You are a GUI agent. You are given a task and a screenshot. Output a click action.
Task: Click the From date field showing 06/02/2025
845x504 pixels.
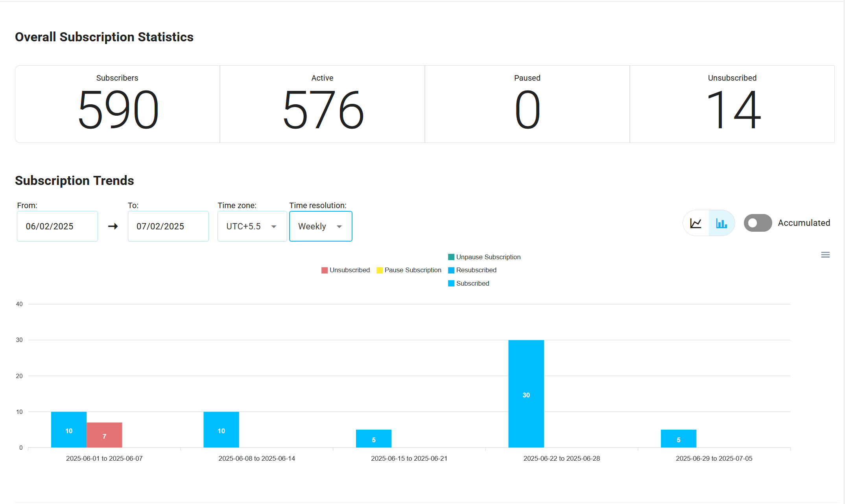[x=57, y=226]
